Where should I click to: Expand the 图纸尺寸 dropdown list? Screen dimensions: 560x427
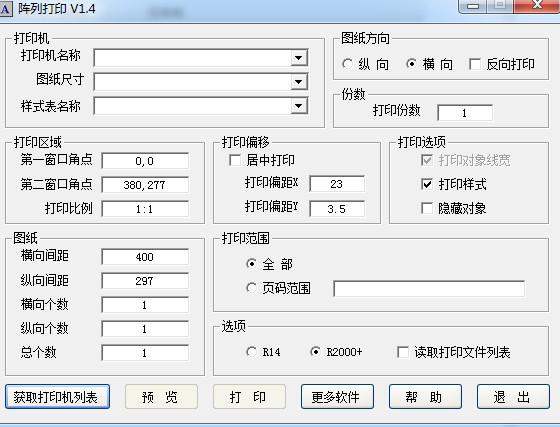[x=299, y=82]
